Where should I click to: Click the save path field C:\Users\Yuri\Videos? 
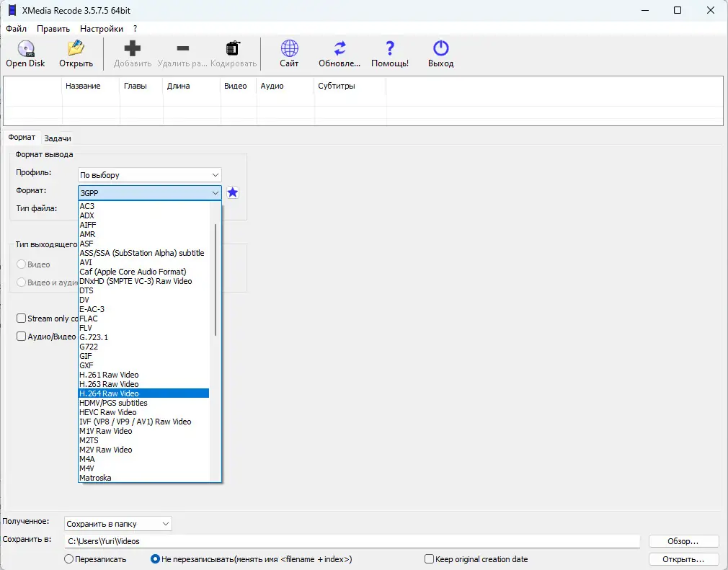click(352, 541)
